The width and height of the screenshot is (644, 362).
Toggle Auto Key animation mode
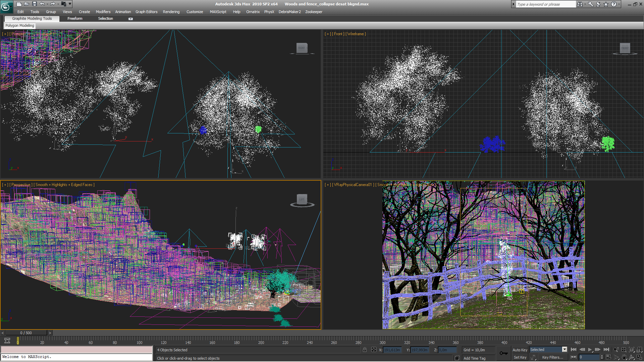[520, 350]
